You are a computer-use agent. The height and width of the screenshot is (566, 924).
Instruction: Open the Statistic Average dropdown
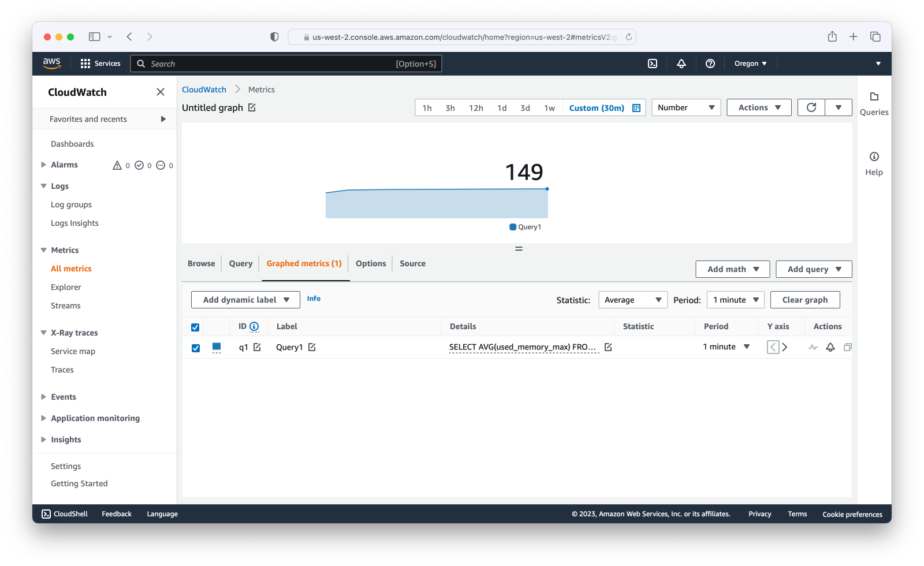633,300
